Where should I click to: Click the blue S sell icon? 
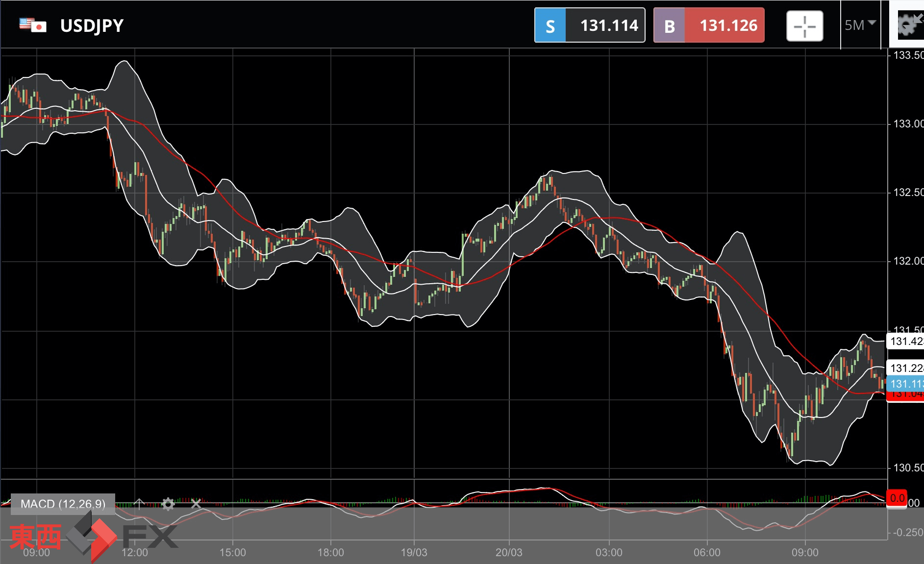(x=550, y=25)
